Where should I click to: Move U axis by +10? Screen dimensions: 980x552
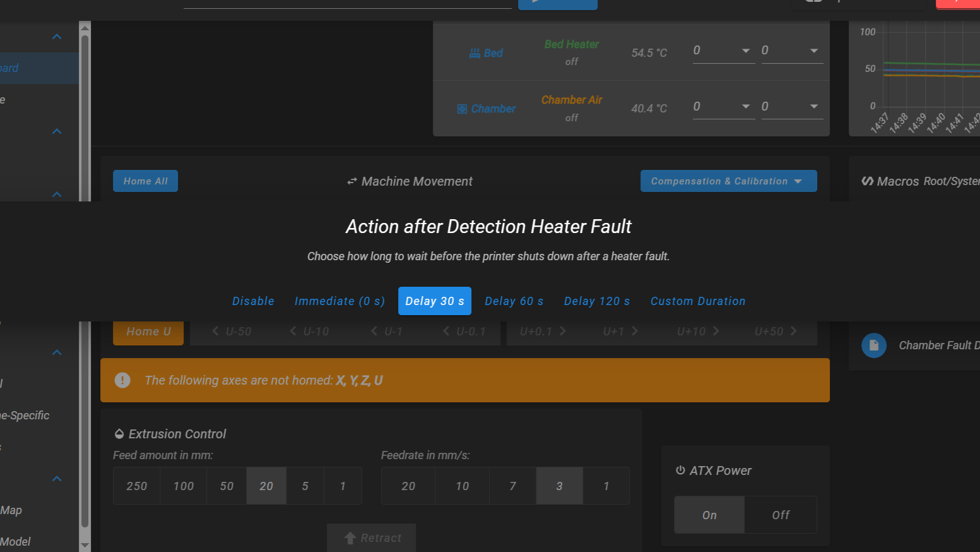click(x=699, y=332)
